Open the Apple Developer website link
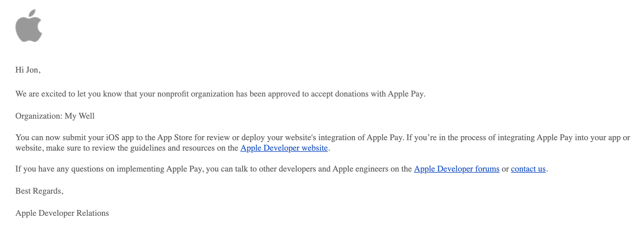 coord(284,148)
